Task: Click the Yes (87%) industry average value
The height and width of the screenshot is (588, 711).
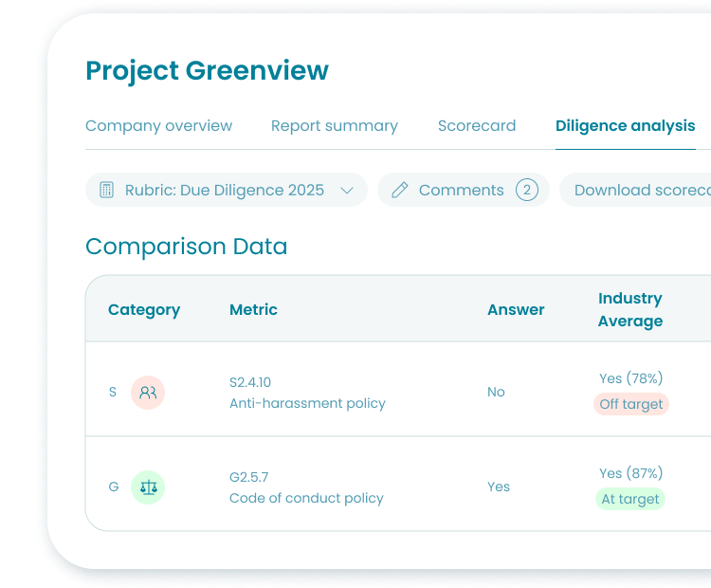Action: pos(631,473)
